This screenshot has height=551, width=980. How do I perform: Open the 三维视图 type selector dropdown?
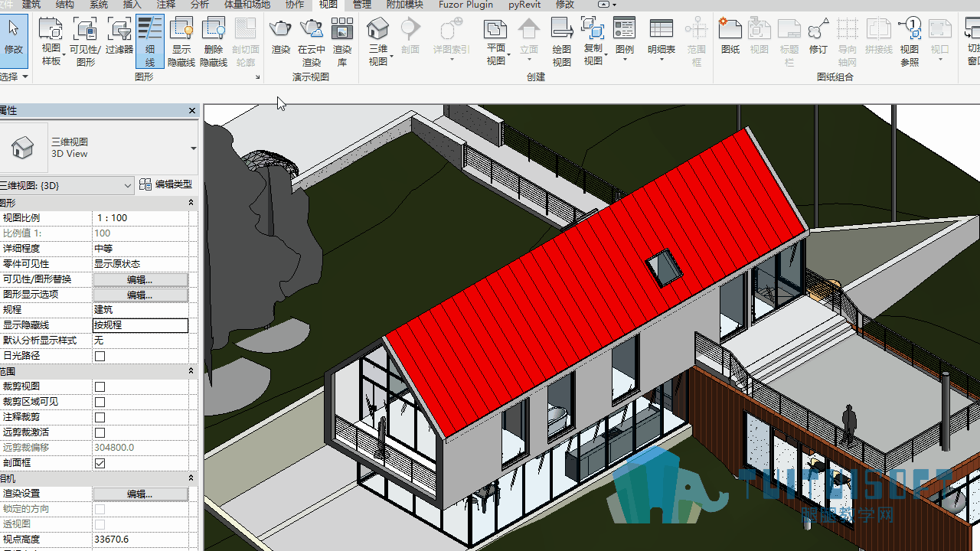193,148
